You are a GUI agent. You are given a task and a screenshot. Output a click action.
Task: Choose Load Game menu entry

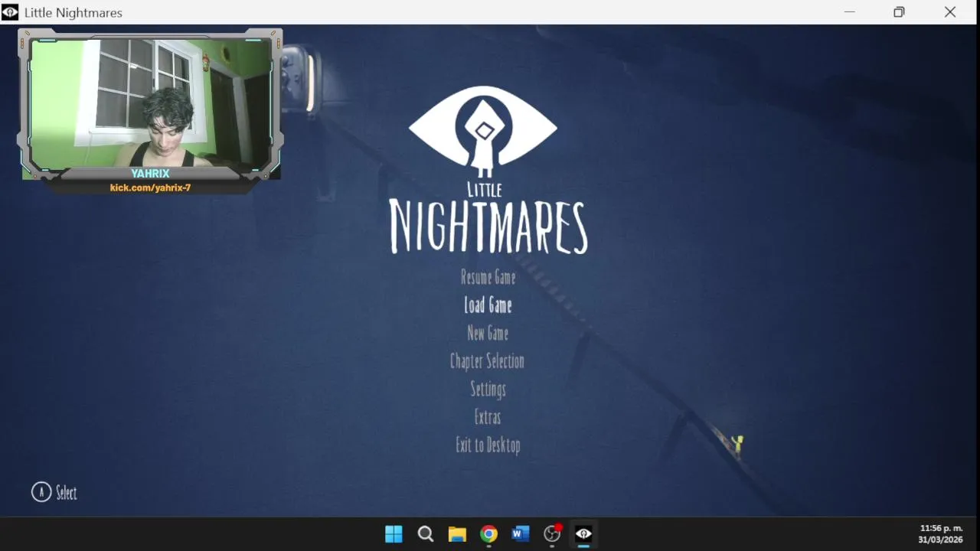click(488, 305)
